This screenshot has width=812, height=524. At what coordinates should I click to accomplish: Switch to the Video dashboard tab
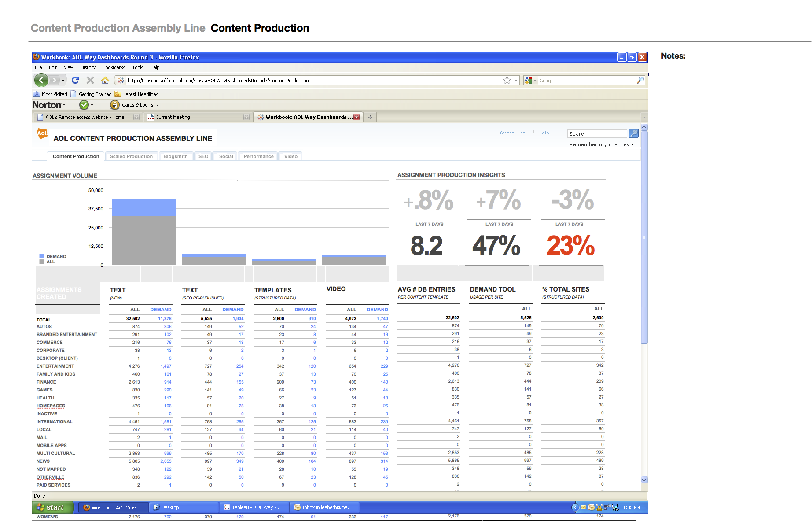[x=291, y=156]
